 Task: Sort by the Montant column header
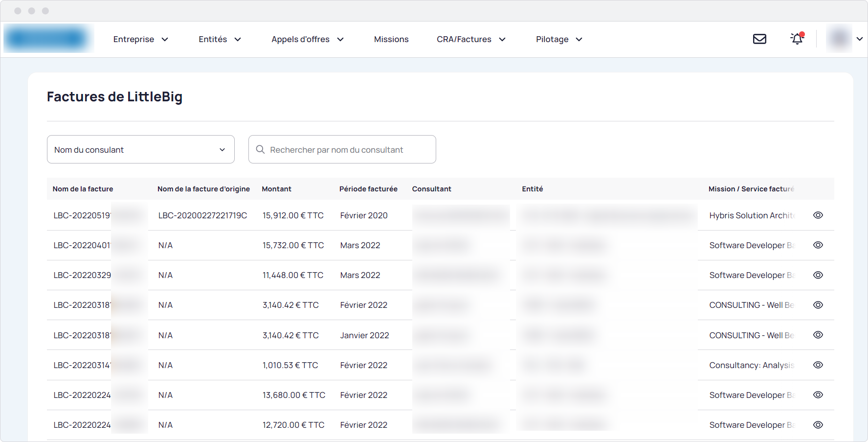click(x=276, y=189)
